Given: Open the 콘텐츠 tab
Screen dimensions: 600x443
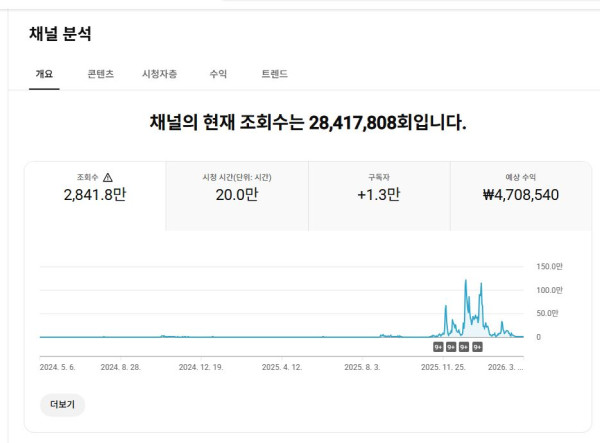Looking at the screenshot, I should point(100,74).
